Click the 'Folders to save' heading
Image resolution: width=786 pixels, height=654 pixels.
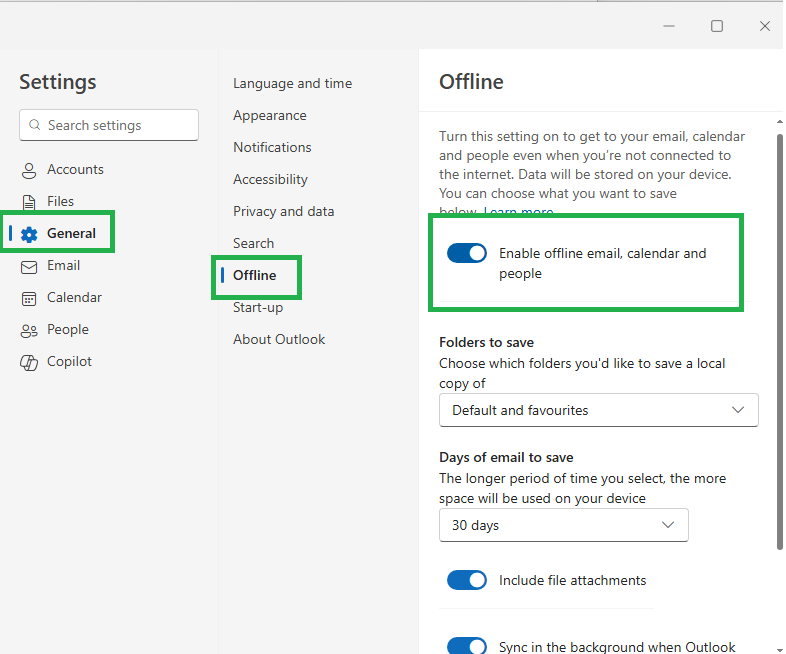tap(486, 342)
